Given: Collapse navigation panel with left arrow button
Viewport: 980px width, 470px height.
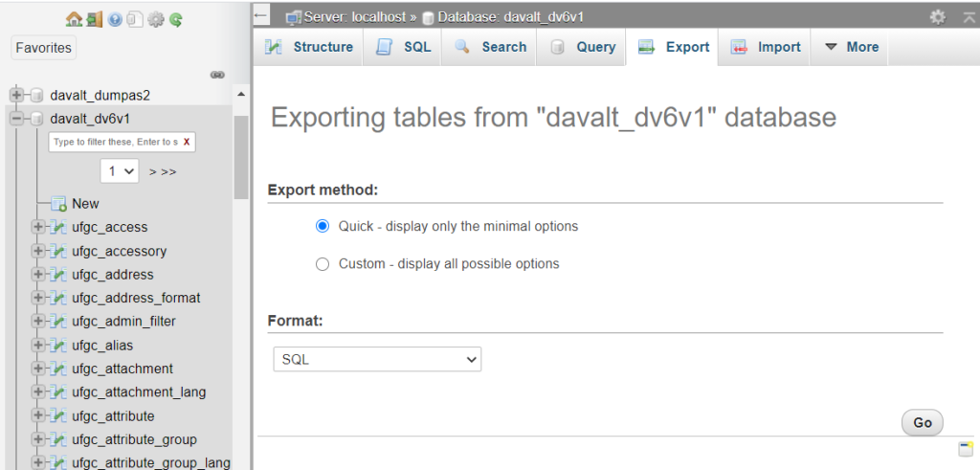Looking at the screenshot, I should point(261,15).
